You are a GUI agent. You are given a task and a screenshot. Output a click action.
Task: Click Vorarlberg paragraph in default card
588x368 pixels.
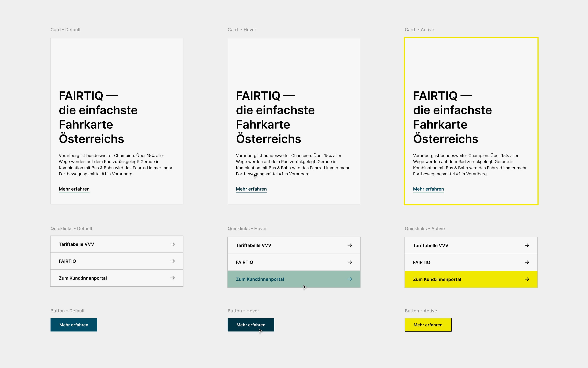(116, 165)
